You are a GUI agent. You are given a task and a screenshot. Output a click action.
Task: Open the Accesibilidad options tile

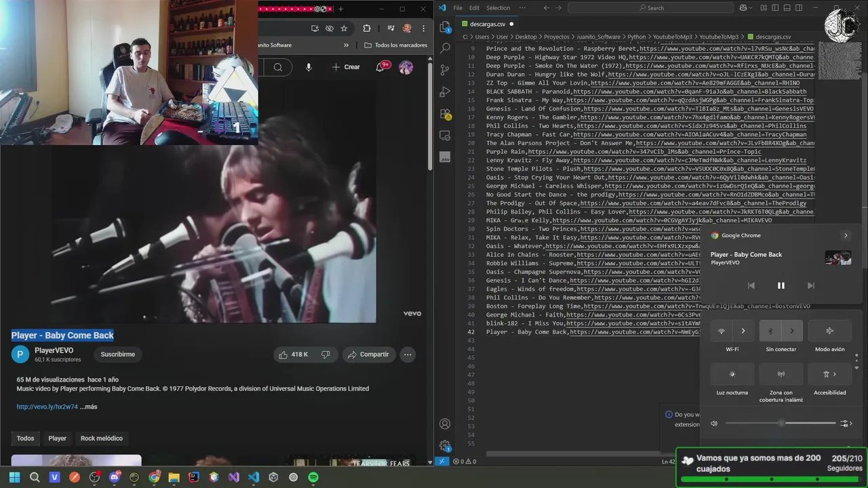(x=830, y=374)
